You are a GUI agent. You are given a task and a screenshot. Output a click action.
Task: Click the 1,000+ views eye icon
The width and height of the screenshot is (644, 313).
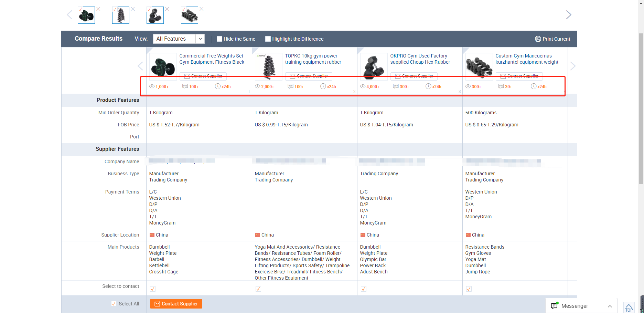coord(152,86)
